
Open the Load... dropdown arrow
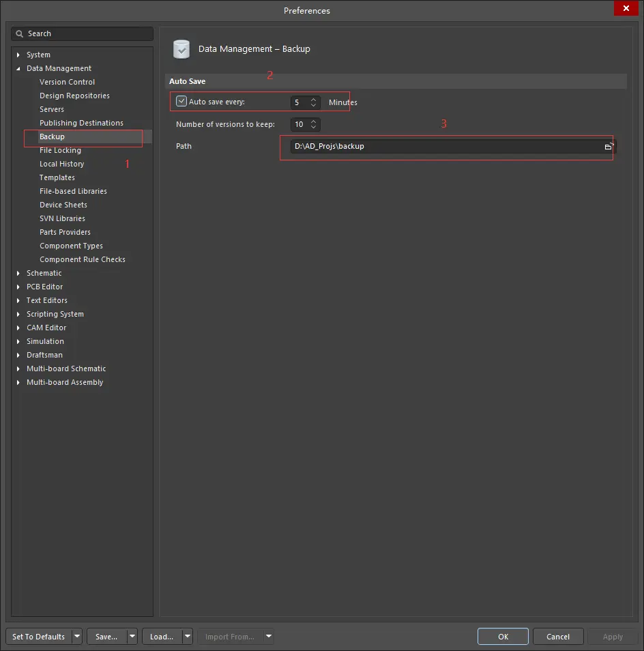click(x=188, y=637)
